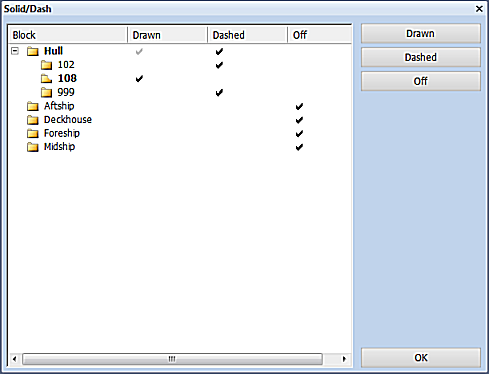This screenshot has height=374, width=489.
Task: Click the Aftship folder icon
Action: point(33,106)
